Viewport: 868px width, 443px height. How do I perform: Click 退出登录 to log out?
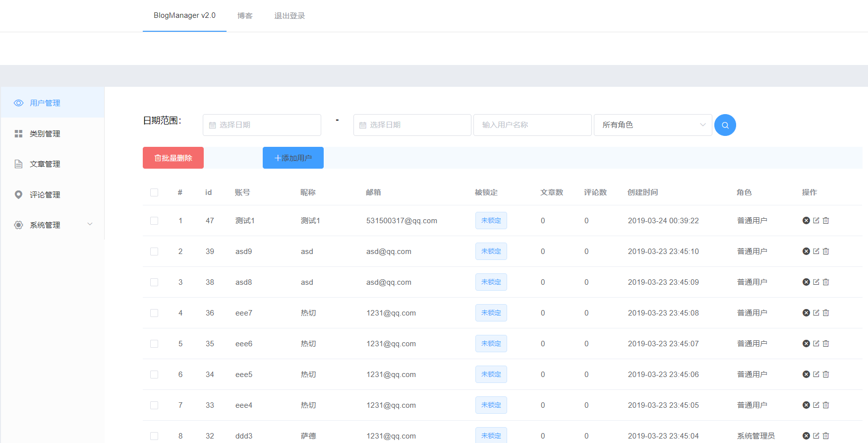pos(289,16)
